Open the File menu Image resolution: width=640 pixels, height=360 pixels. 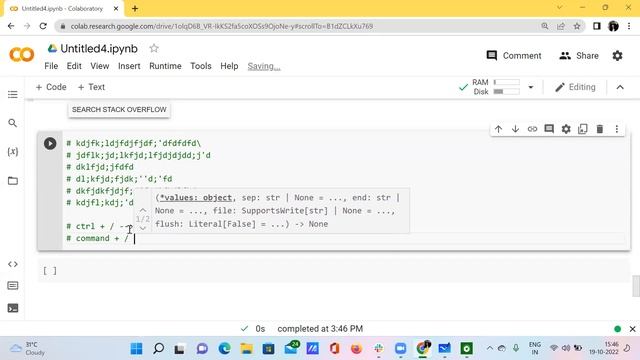coord(51,66)
